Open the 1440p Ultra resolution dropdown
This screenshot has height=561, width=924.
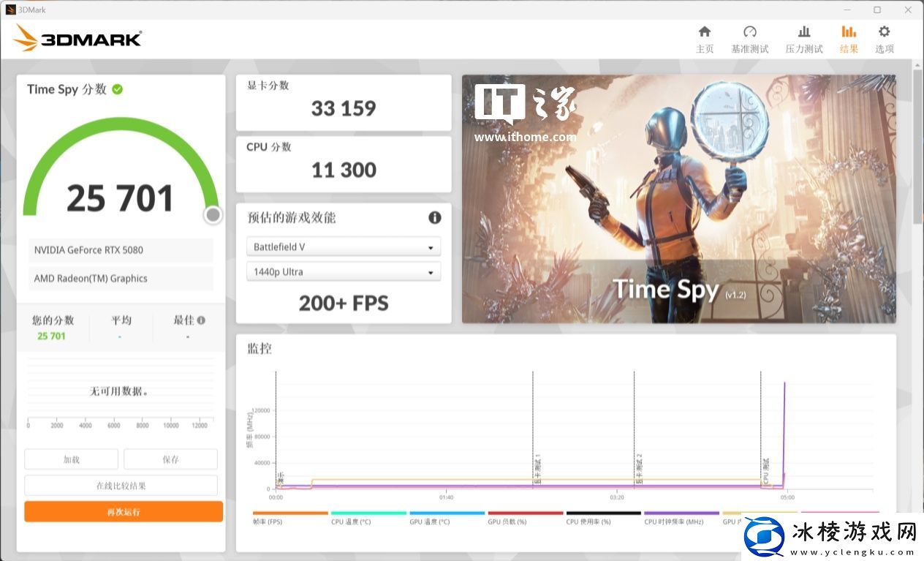344,272
